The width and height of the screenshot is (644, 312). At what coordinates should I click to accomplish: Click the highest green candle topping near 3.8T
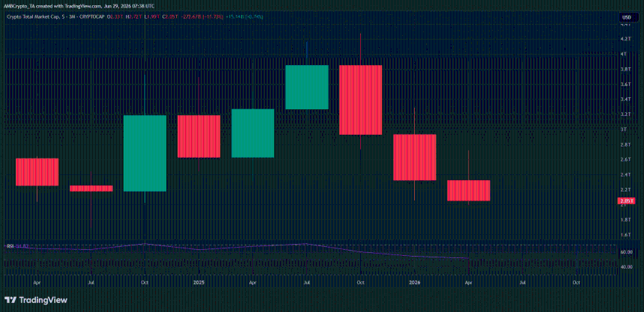click(307, 88)
